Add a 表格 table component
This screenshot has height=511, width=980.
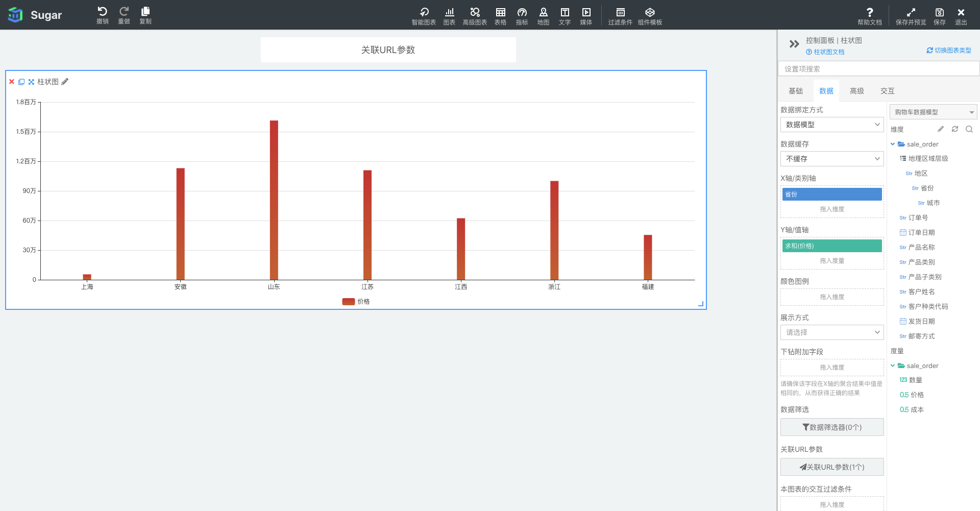pos(500,16)
